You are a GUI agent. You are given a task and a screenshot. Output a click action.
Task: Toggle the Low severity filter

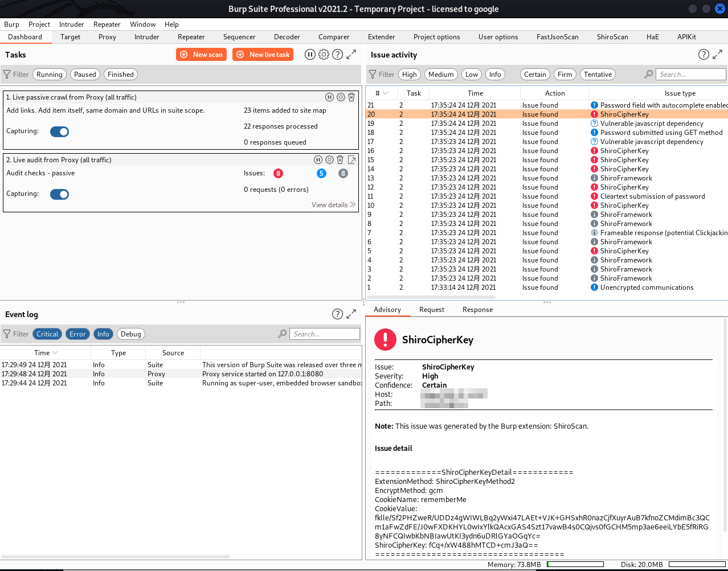(x=471, y=74)
